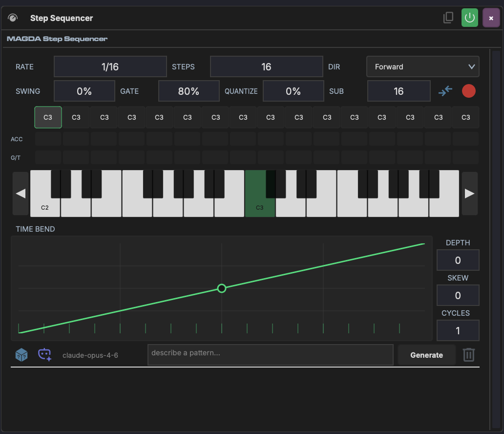504x434 pixels.
Task: Click the duplicate icon in the title bar
Action: (448, 17)
